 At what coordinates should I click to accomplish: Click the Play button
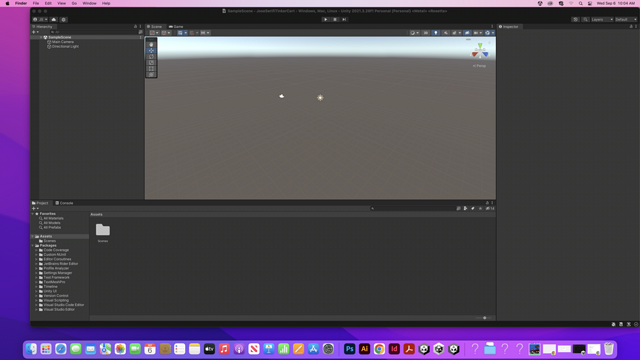[x=325, y=19]
